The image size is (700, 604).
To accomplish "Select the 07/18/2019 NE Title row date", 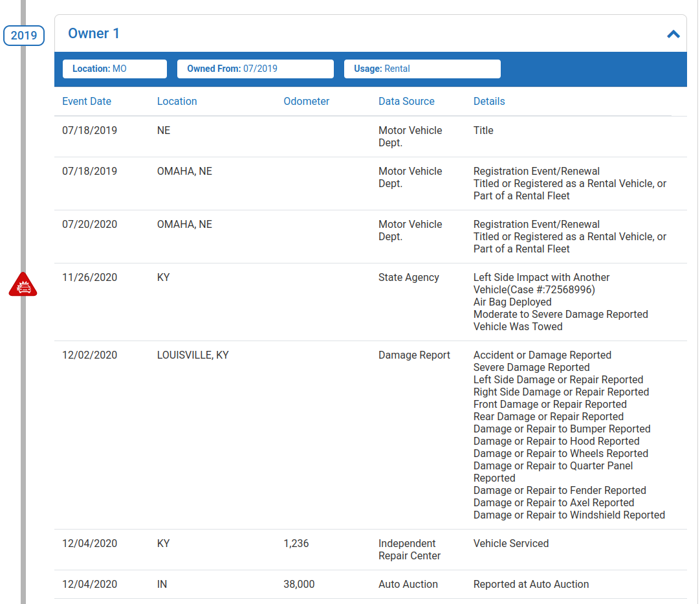I will point(89,131).
